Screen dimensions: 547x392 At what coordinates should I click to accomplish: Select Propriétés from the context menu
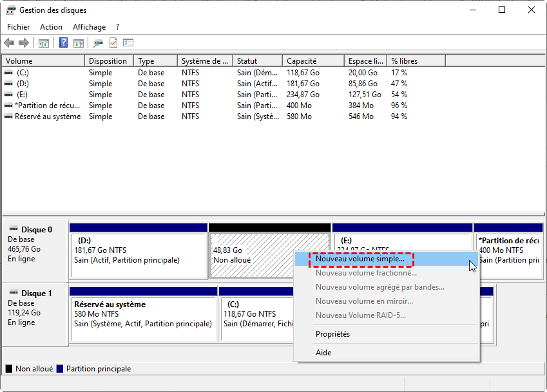(x=332, y=334)
